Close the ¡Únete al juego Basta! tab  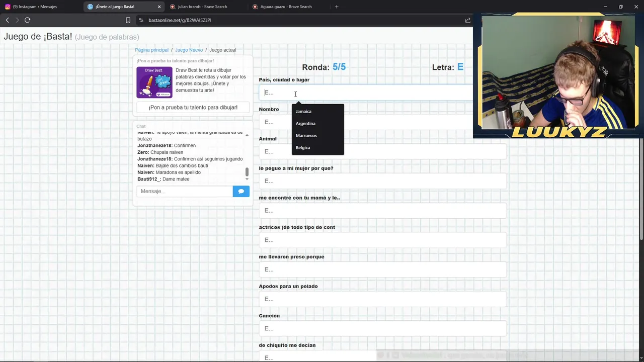click(159, 7)
